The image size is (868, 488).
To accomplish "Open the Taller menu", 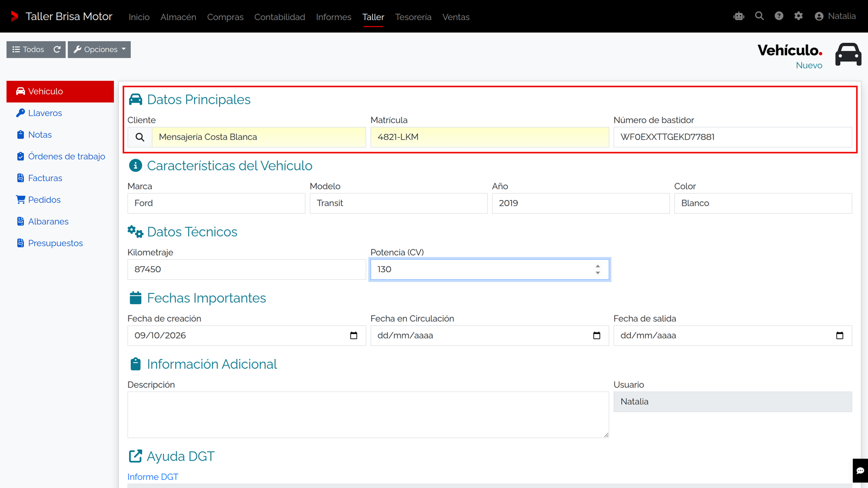I will click(x=373, y=17).
